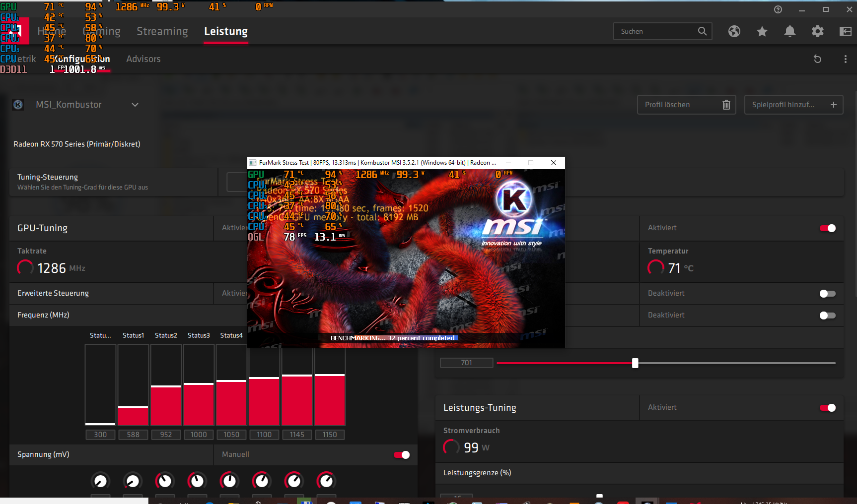Click the Status3 frequency bar
The width and height of the screenshot is (857, 504).
click(x=199, y=385)
